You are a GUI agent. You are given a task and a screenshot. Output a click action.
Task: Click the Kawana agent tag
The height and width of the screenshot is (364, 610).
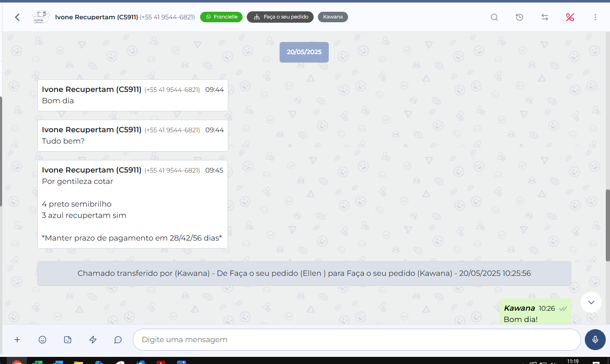[333, 17]
